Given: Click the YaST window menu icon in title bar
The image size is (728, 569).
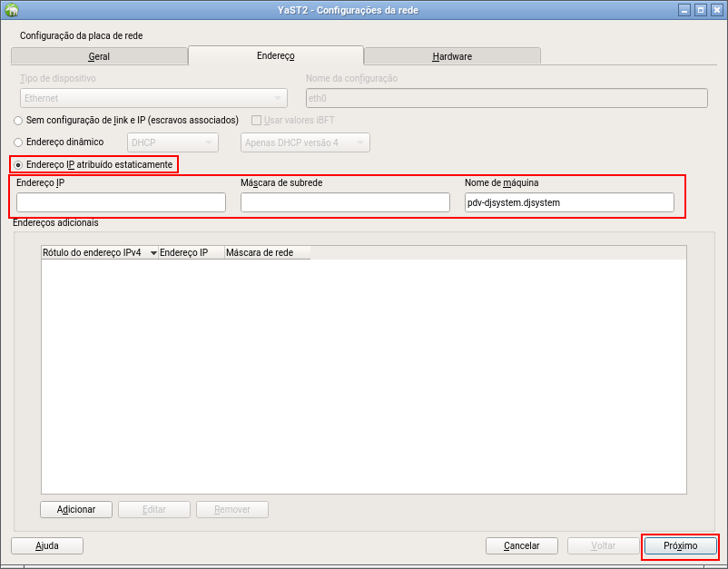Looking at the screenshot, I should (11, 10).
